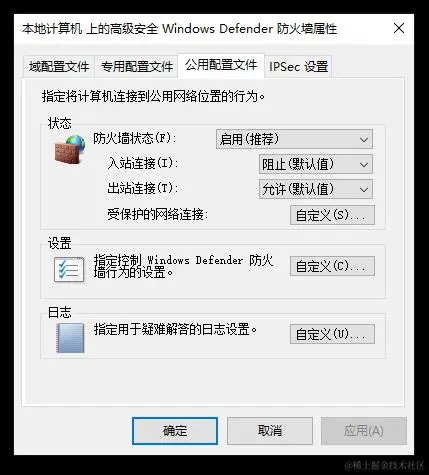Open the 入站连接 dropdown showing 阻止(默认值)
Image resolution: width=429 pixels, height=475 pixels.
click(316, 164)
